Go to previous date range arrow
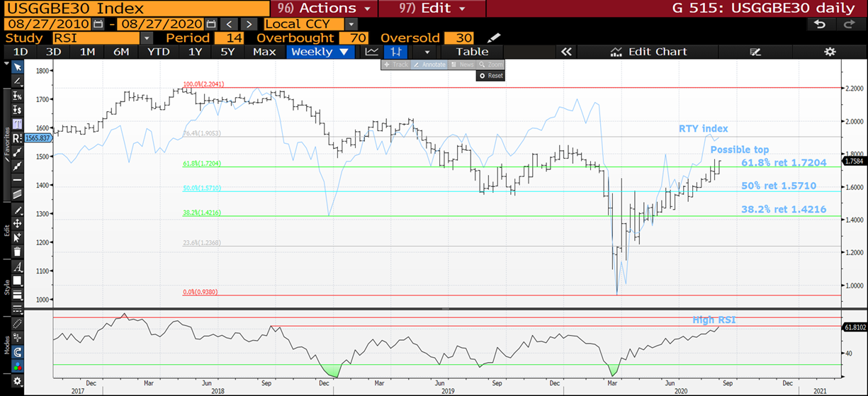This screenshot has height=396, width=868. [x=227, y=24]
